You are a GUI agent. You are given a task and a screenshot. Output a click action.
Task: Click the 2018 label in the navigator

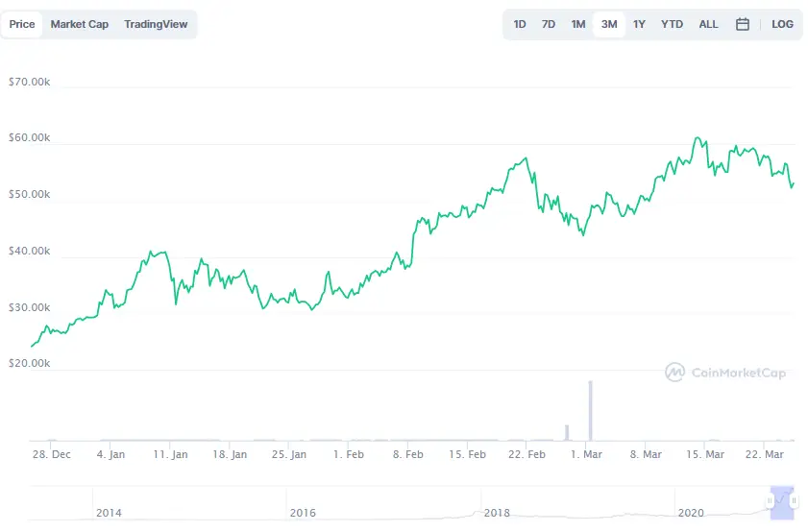497,513
